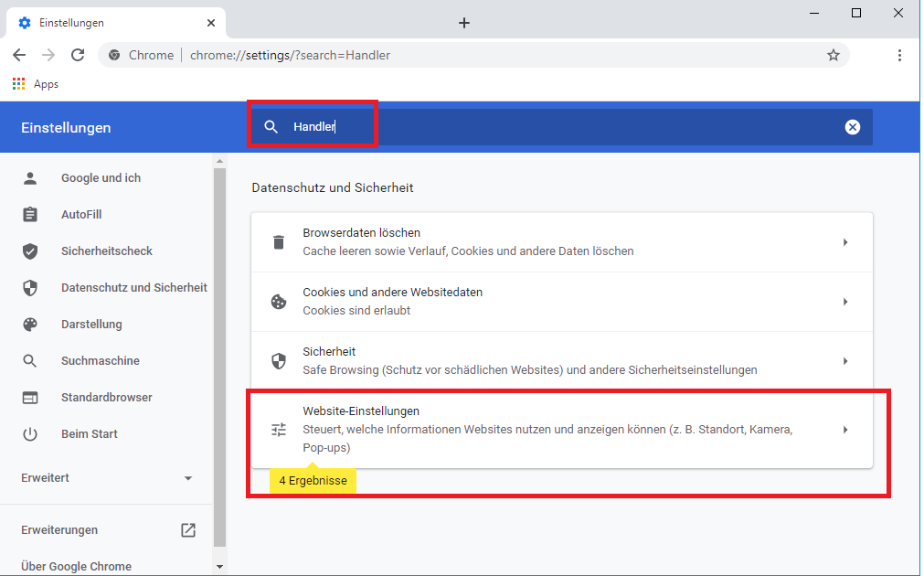Open a new tab with the plus button
This screenshot has width=924, height=576.
click(464, 23)
